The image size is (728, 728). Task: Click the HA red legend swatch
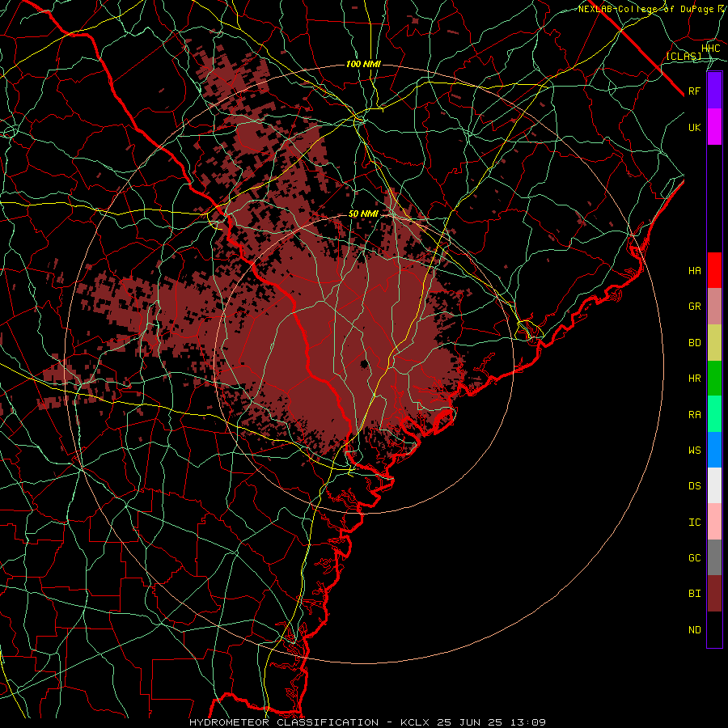[x=714, y=270]
